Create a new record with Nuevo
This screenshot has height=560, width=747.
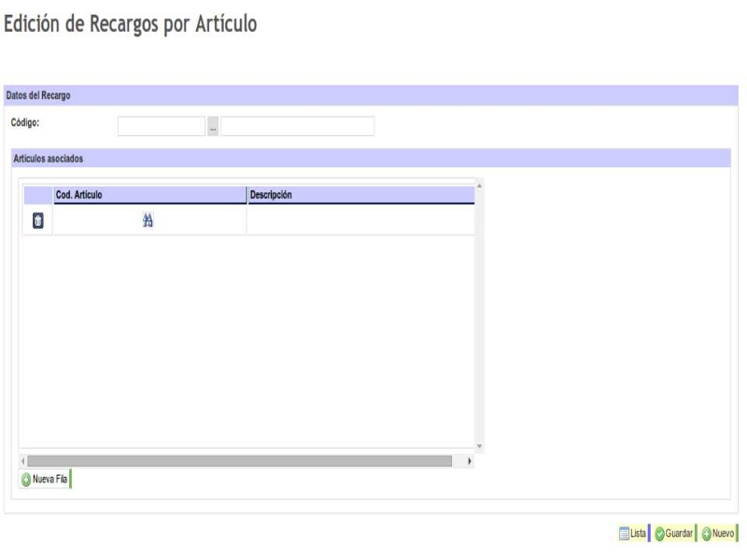tap(718, 534)
